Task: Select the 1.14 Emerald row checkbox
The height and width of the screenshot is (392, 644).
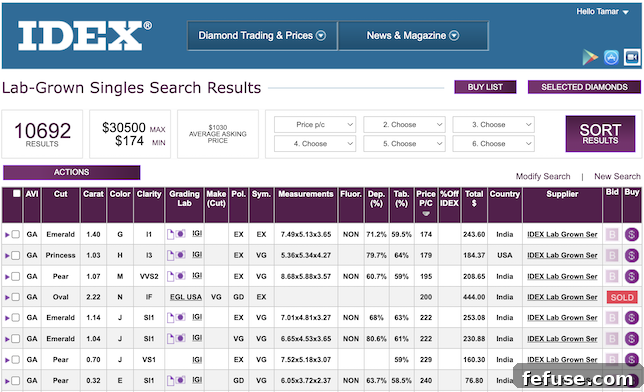Action: click(16, 318)
